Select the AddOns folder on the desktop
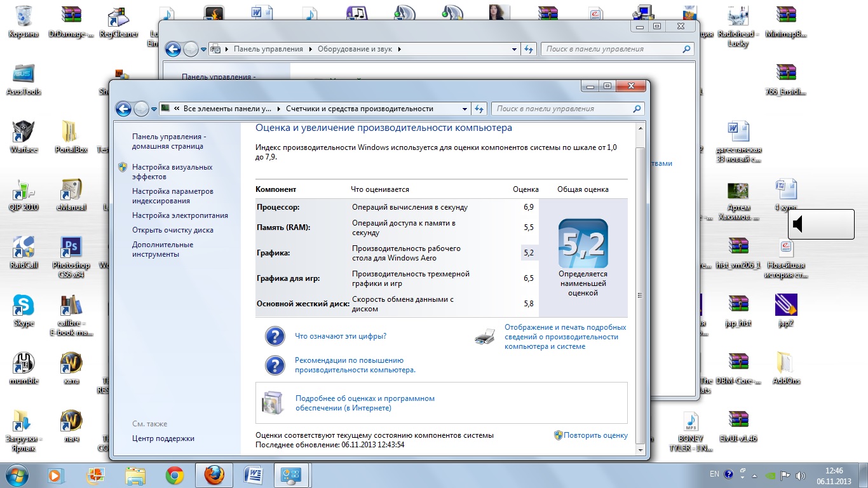 (787, 369)
